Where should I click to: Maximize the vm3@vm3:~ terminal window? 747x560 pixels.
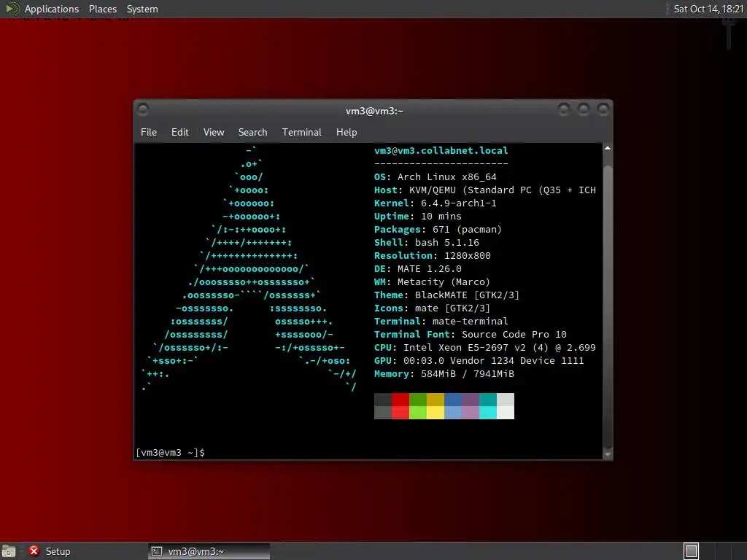(x=583, y=109)
